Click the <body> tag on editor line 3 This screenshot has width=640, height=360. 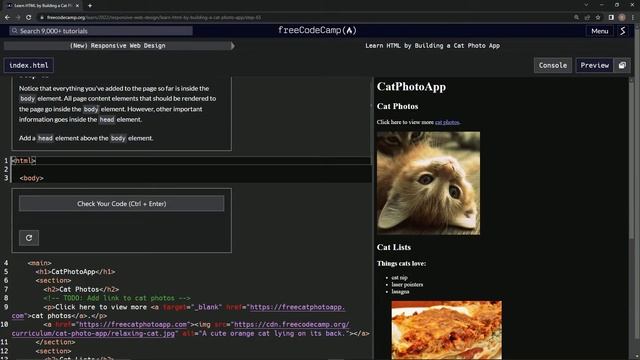coord(31,178)
